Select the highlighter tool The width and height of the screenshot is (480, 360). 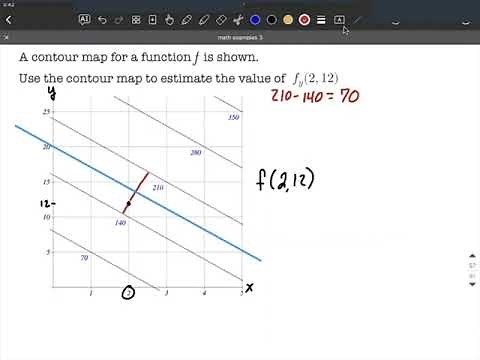(x=204, y=20)
